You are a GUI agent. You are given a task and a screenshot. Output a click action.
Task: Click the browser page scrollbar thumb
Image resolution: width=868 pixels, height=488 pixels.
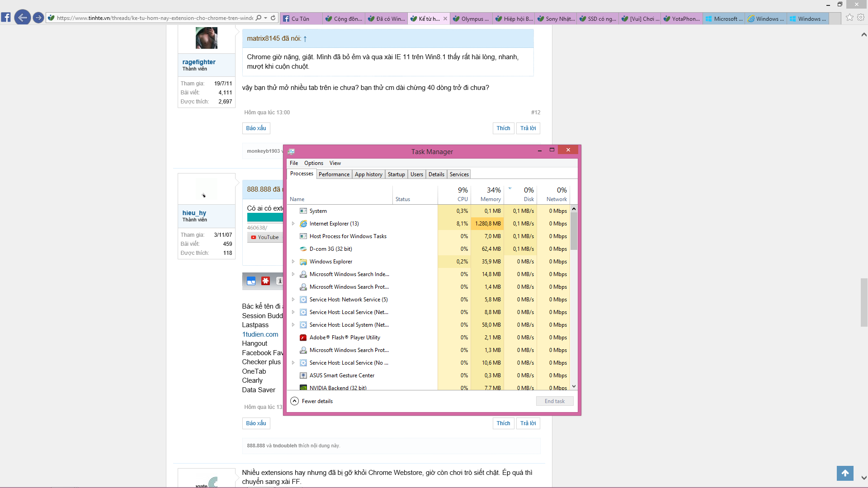pos(864,302)
